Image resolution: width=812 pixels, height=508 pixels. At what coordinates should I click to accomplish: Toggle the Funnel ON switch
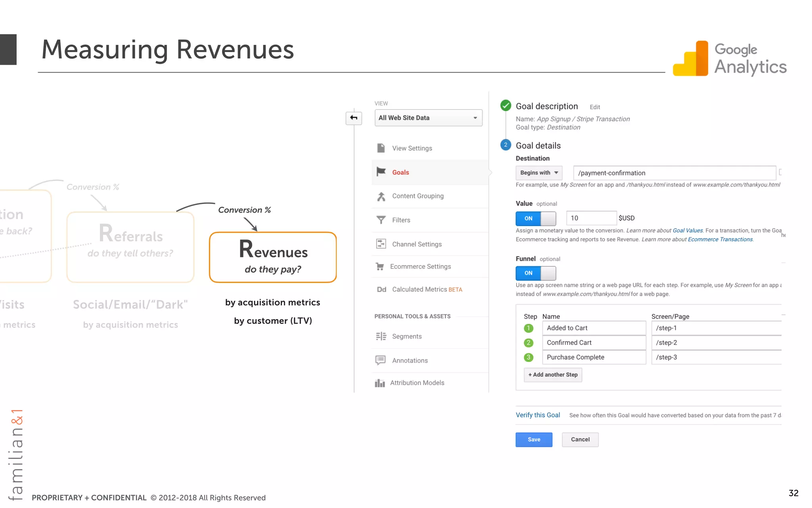coord(536,273)
